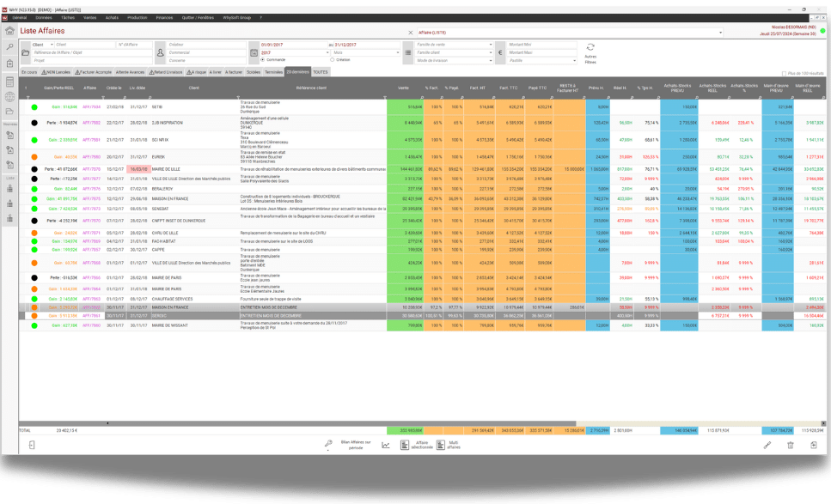Click the filter funnel under Client column header

point(238,97)
